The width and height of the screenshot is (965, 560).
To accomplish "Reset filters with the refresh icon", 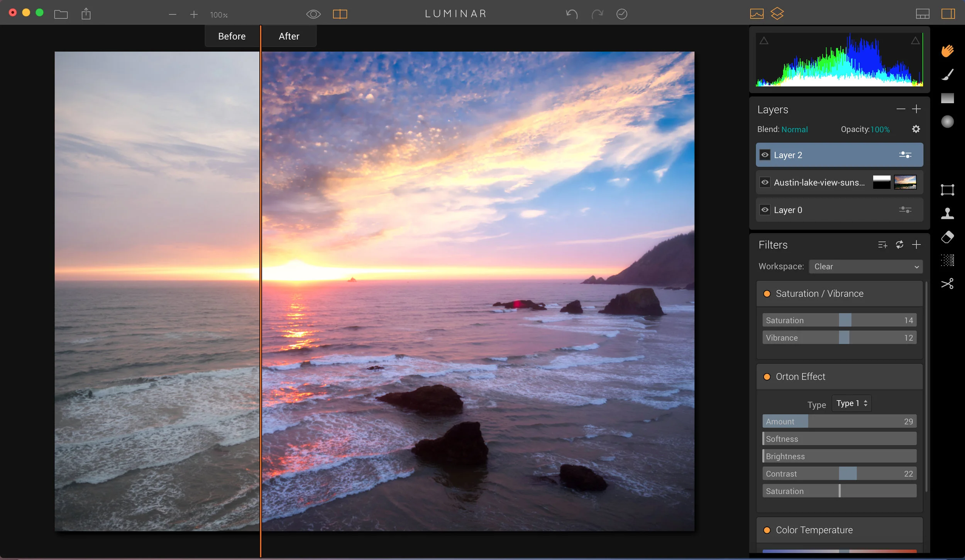I will (x=899, y=245).
